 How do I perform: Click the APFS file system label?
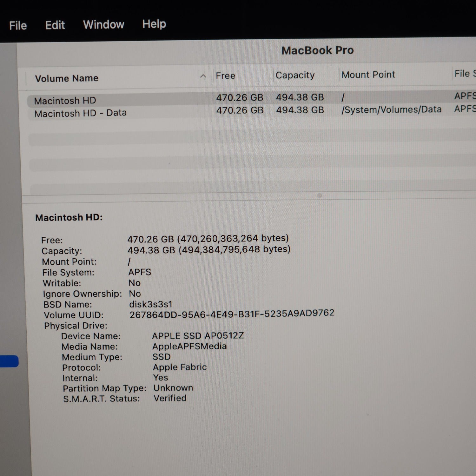point(140,272)
